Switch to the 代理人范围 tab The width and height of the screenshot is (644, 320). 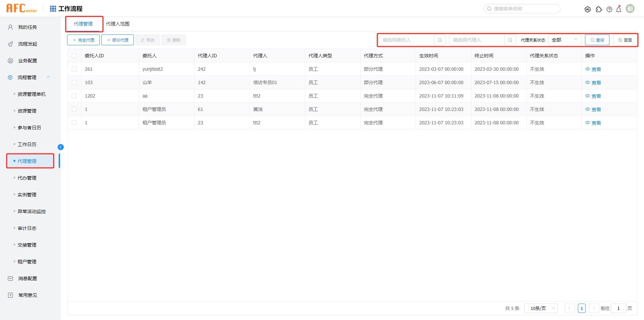pyautogui.click(x=118, y=23)
